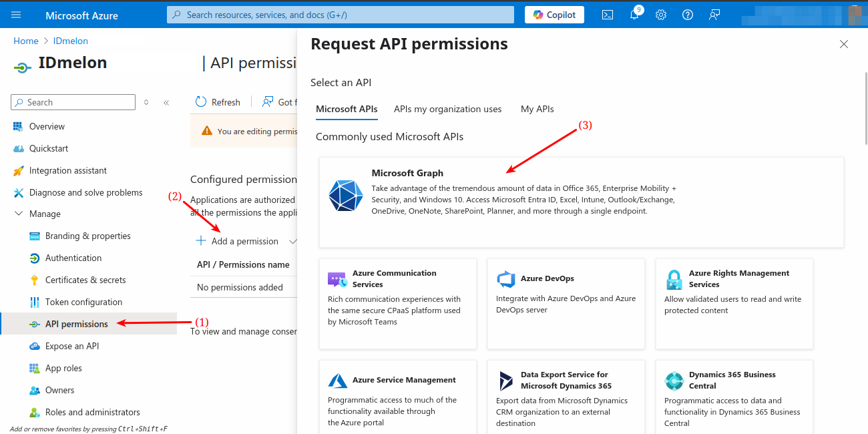Click Refresh in the toolbar
Viewport: 868px width, 434px height.
(218, 101)
